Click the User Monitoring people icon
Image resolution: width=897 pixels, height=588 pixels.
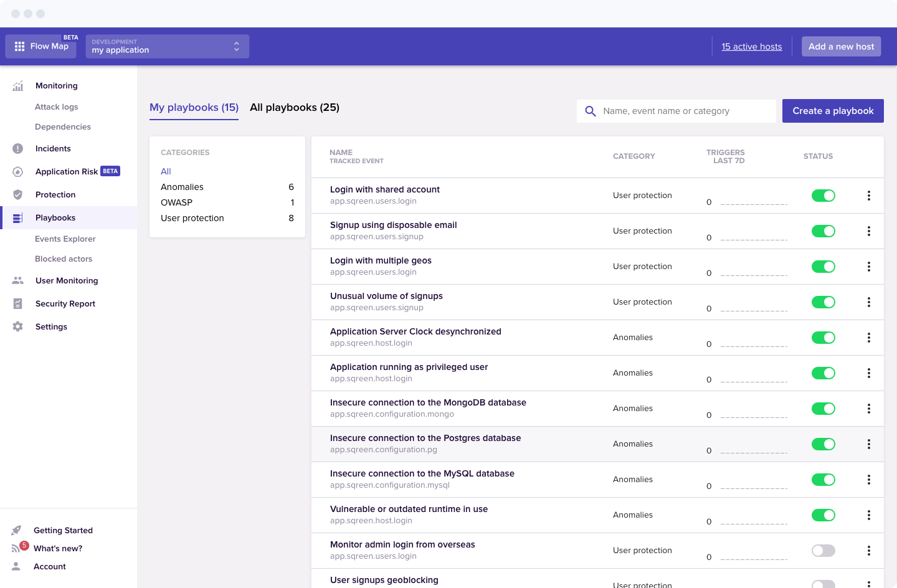[18, 281]
